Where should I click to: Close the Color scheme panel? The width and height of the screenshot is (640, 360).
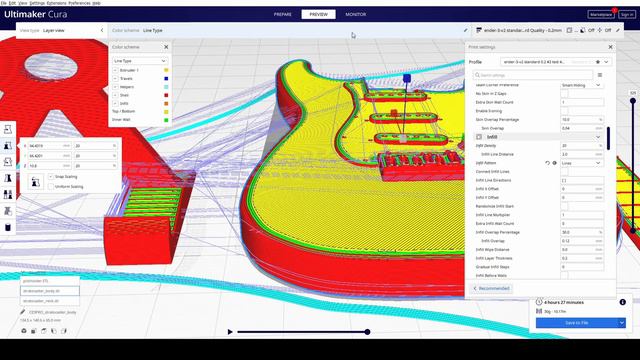coord(166,47)
